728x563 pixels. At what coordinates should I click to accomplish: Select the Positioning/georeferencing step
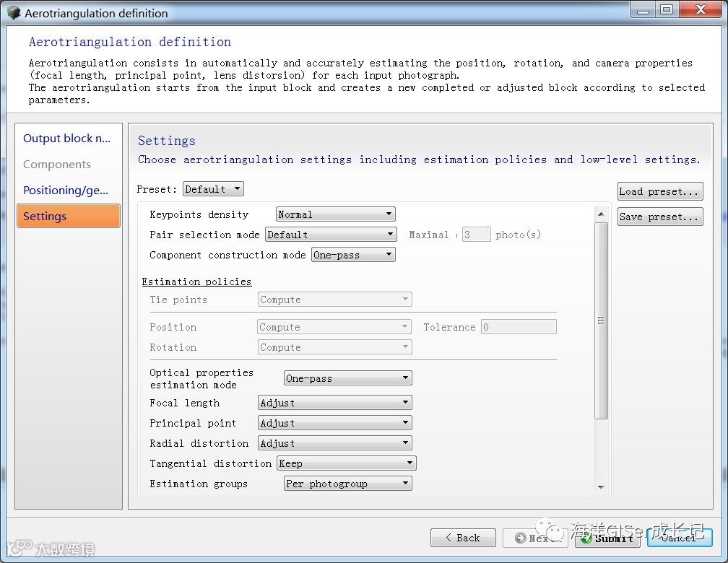(68, 191)
